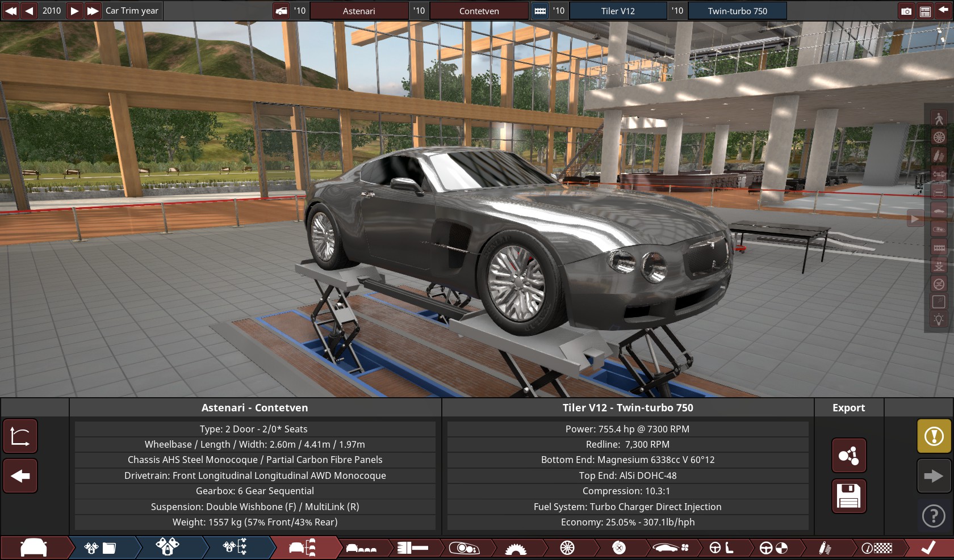Open the calculator/table icon in top right
The image size is (954, 560).
[x=925, y=11]
